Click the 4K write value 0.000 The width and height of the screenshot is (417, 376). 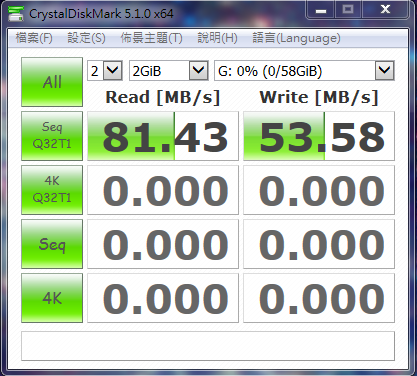pyautogui.click(x=319, y=298)
